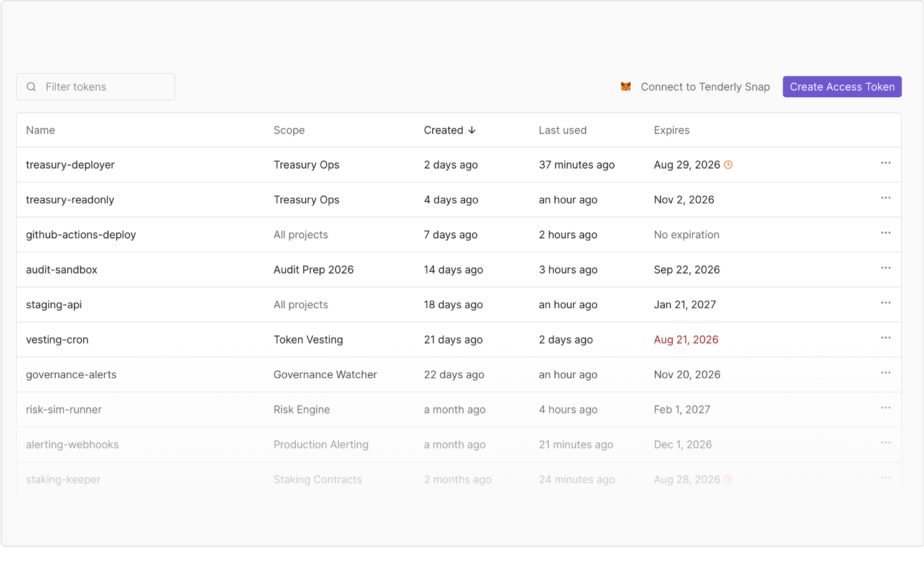Click 7 days ago created value
Image resolution: width=924 pixels, height=568 pixels.
451,235
